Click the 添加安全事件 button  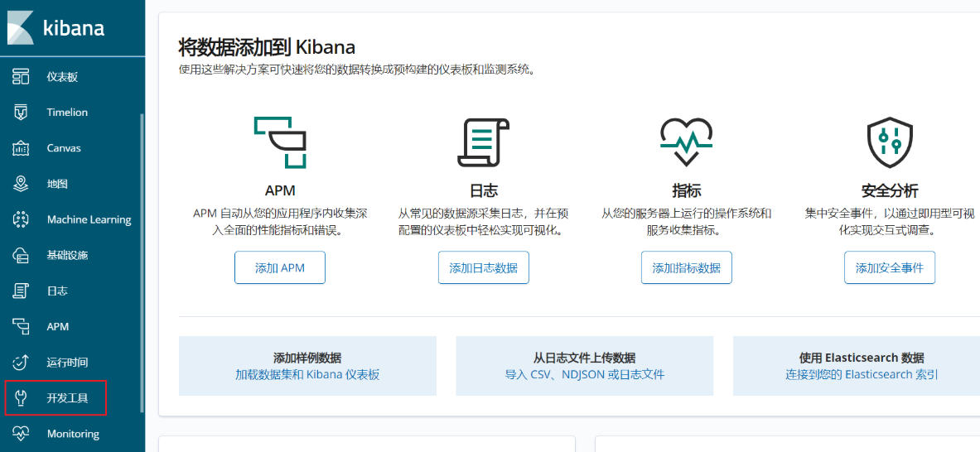(890, 268)
